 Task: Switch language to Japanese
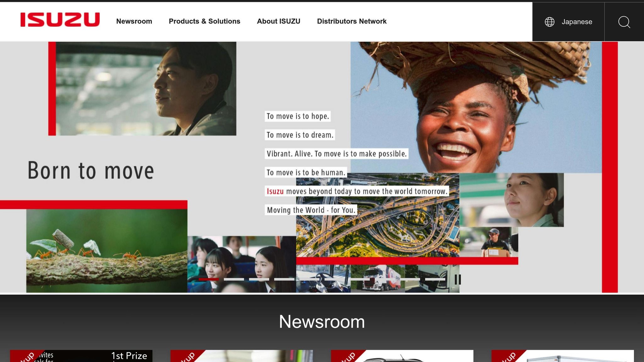pyautogui.click(x=577, y=22)
